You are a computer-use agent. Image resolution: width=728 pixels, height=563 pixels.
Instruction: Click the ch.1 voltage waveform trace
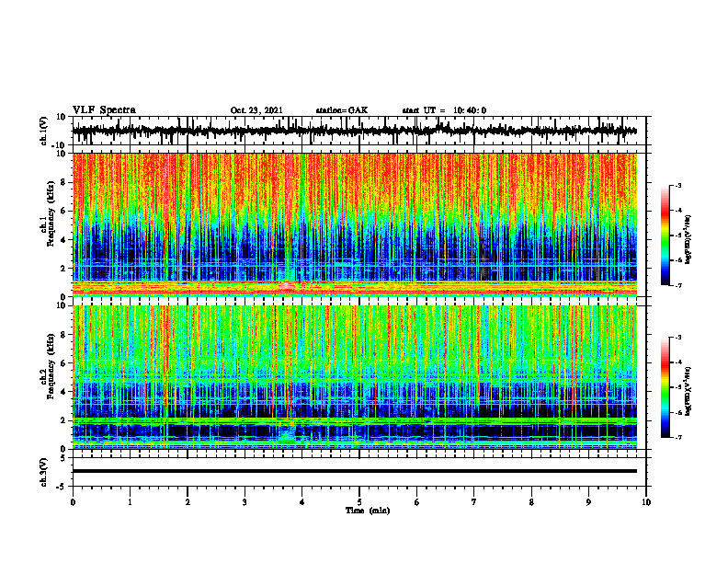pos(354,131)
